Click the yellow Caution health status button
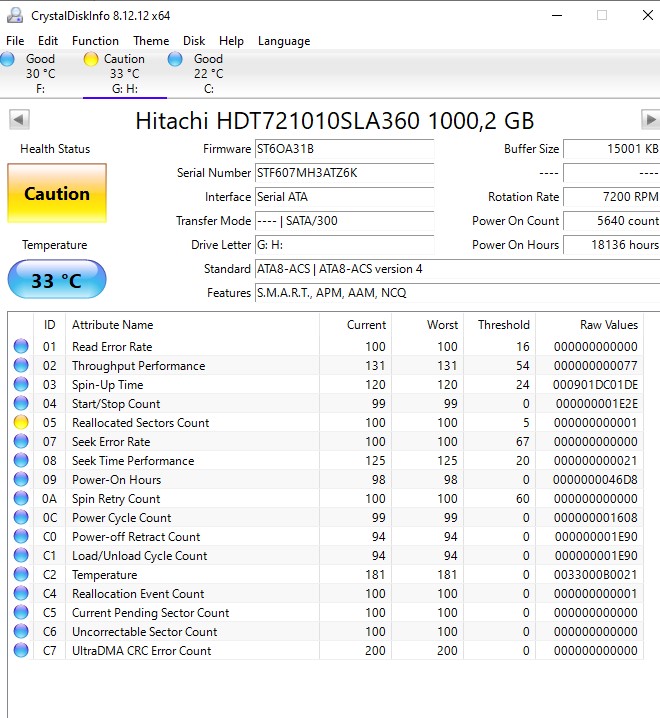This screenshot has height=718, width=660. coord(57,194)
